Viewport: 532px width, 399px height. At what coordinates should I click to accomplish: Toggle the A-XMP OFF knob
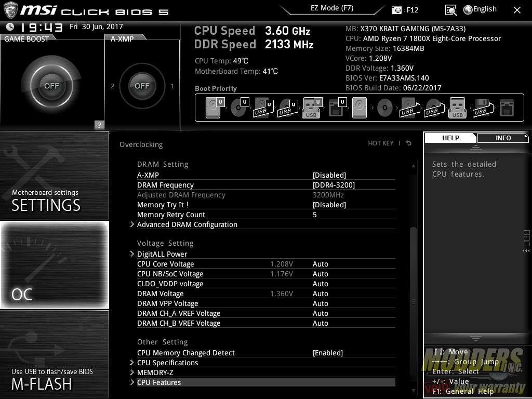pyautogui.click(x=142, y=86)
